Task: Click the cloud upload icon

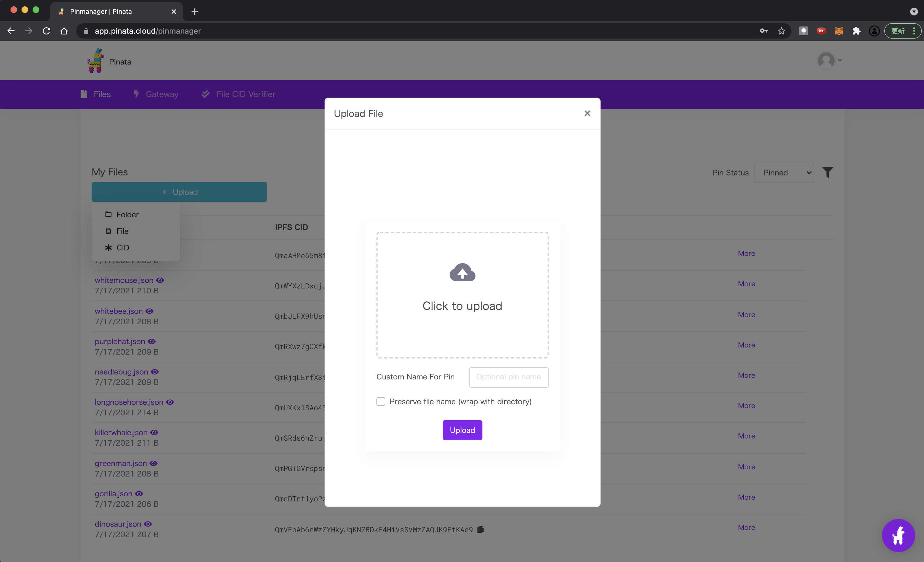Action: 462,272
